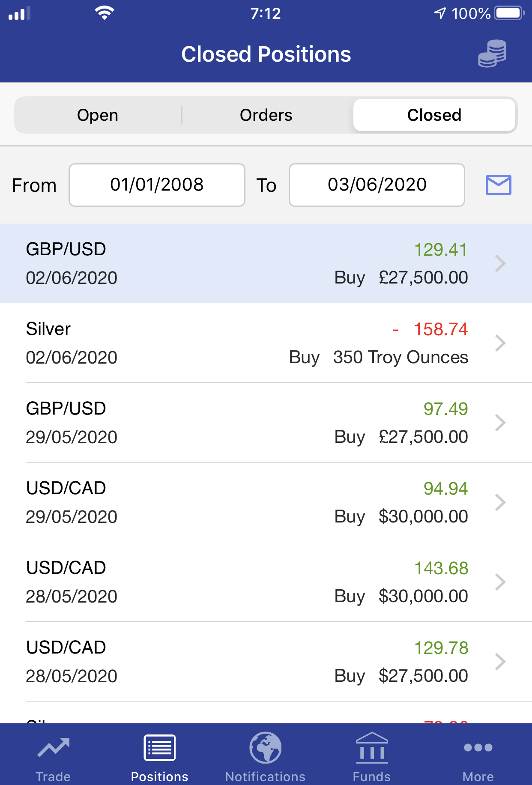Edit the To date 03/06/2020
532x785 pixels.
377,185
